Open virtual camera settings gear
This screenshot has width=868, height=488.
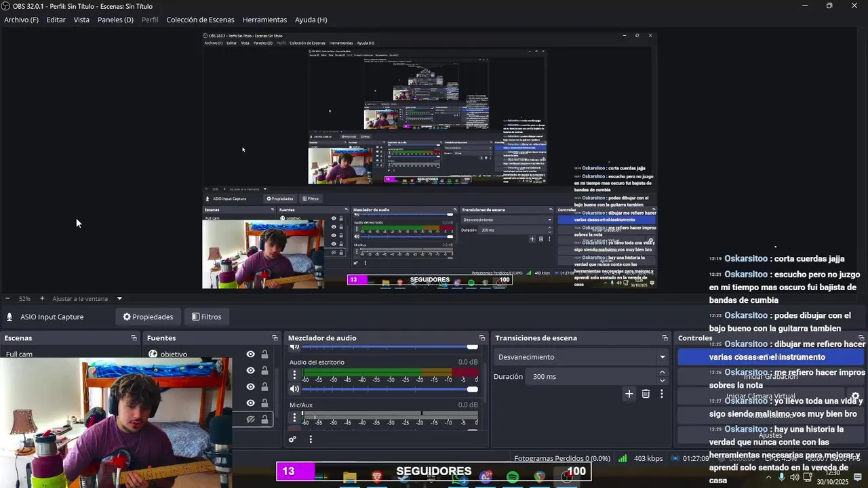(855, 396)
